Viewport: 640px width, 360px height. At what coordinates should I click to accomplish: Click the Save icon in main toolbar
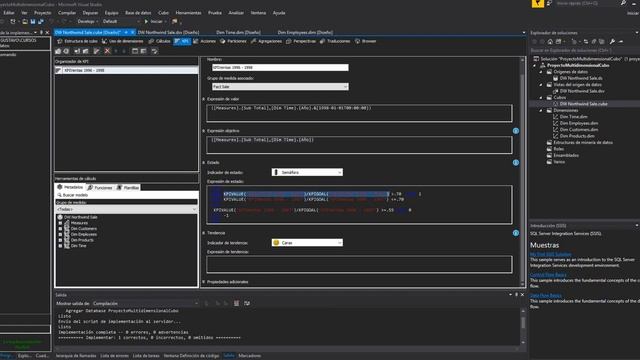pos(33,21)
